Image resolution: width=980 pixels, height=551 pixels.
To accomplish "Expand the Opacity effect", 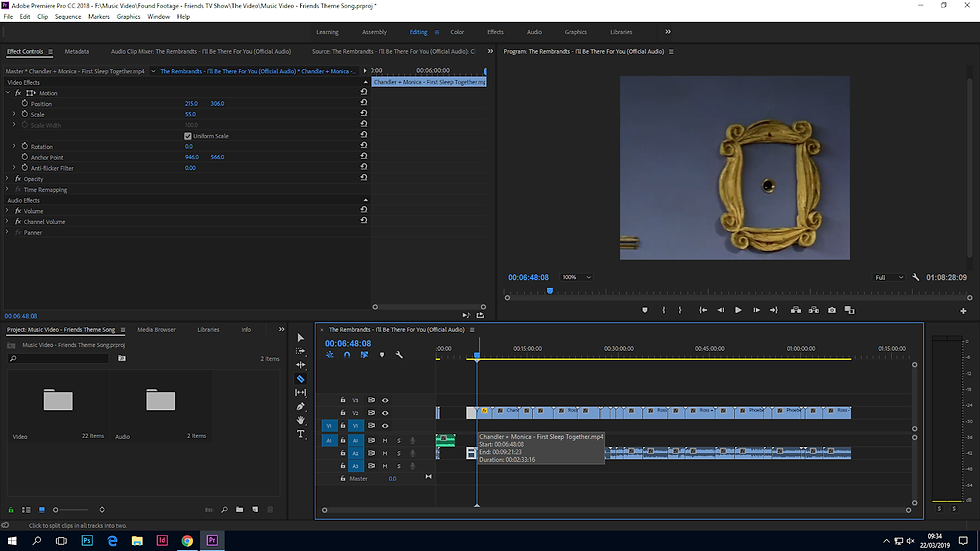I will point(8,179).
